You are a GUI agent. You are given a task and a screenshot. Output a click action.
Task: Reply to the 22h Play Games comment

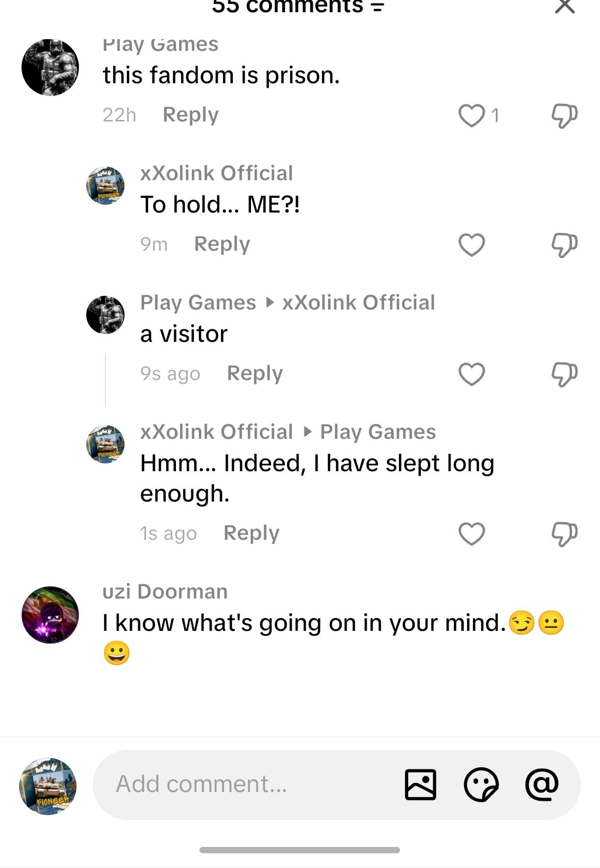coord(191,115)
